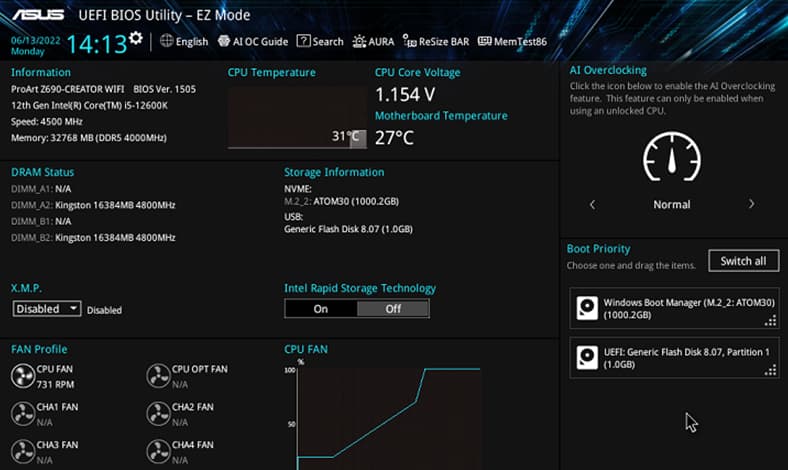Click the 27°C motherboard temperature value
The height and width of the screenshot is (470, 788).
tap(394, 138)
